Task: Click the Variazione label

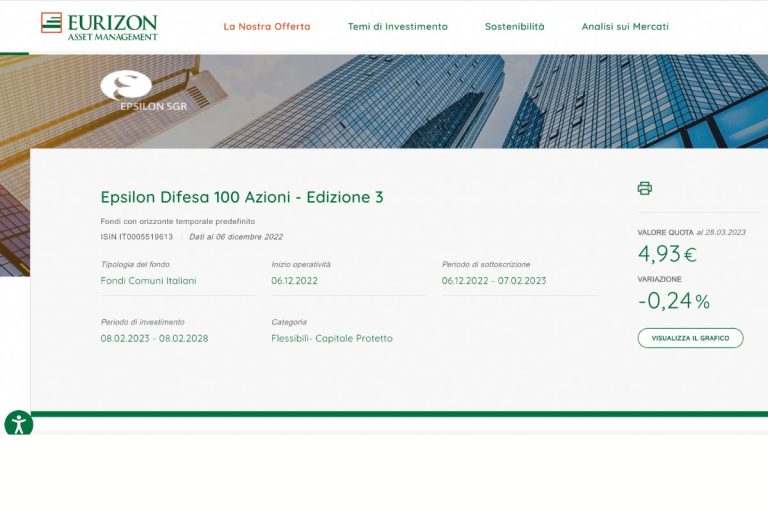Action: [659, 279]
